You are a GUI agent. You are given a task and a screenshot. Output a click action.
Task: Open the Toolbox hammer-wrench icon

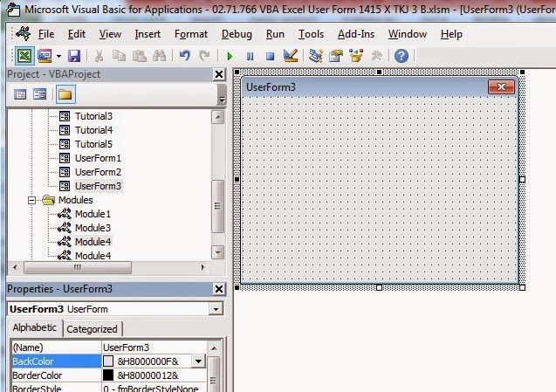pos(376,56)
